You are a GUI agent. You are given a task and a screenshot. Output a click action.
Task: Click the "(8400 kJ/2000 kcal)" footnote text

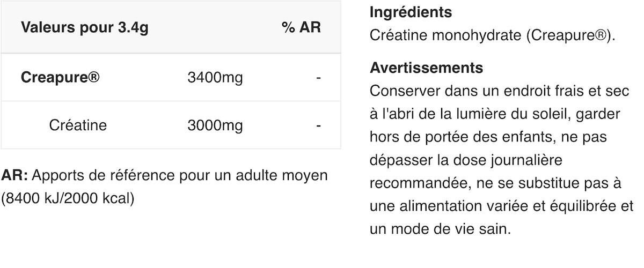(68, 198)
